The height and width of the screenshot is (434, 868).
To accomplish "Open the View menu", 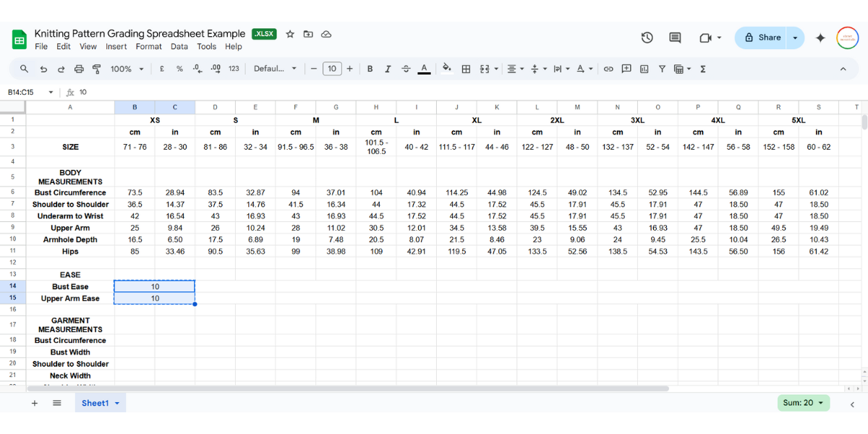I will (88, 46).
